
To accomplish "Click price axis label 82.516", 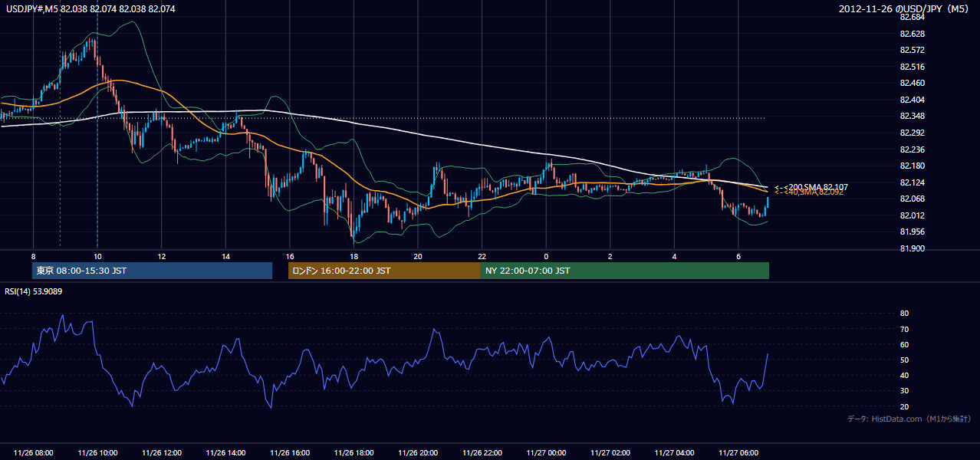I will pos(913,67).
